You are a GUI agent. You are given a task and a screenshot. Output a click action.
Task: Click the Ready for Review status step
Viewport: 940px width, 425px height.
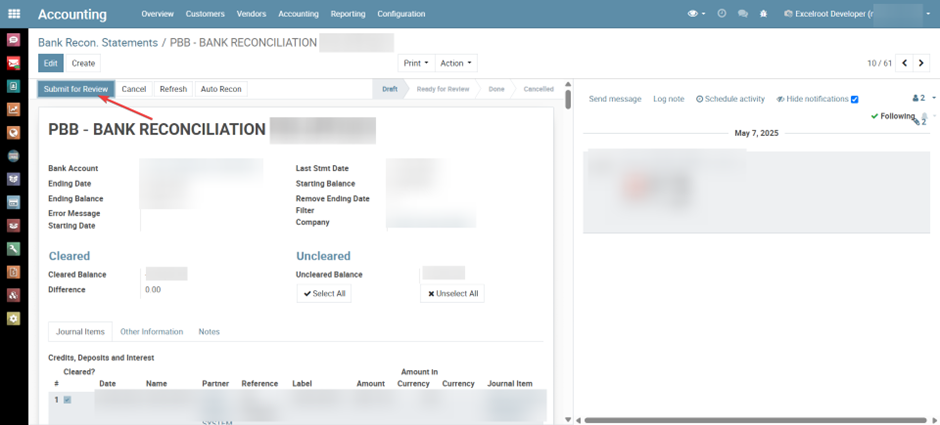point(443,89)
